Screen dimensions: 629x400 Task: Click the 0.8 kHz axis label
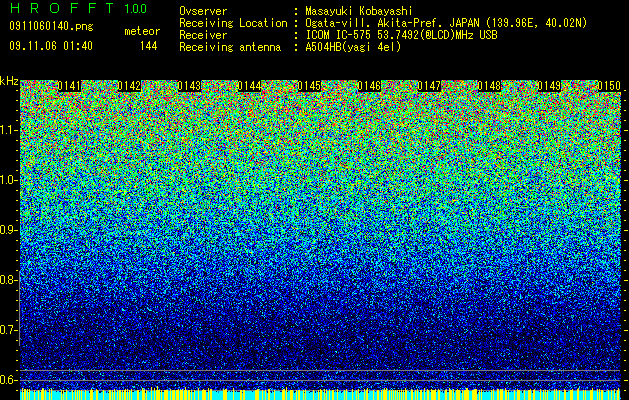pyautogui.click(x=8, y=280)
